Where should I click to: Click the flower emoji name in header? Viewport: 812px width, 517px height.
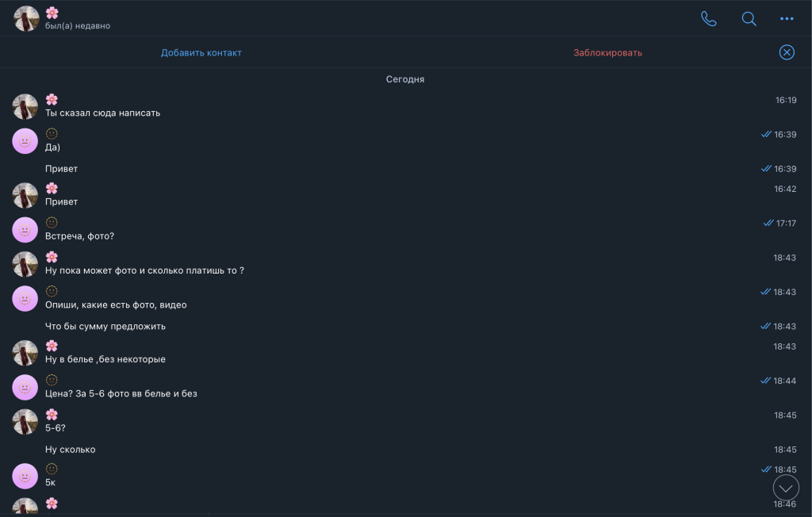[52, 13]
